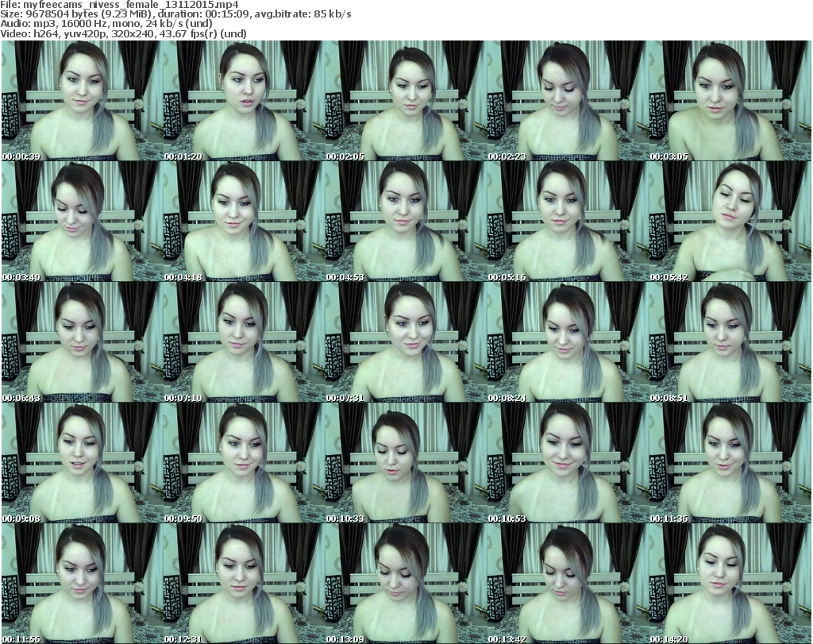Image resolution: width=813 pixels, height=644 pixels.
Task: Pick the frame stamped 00:11:36
Action: 730,463
